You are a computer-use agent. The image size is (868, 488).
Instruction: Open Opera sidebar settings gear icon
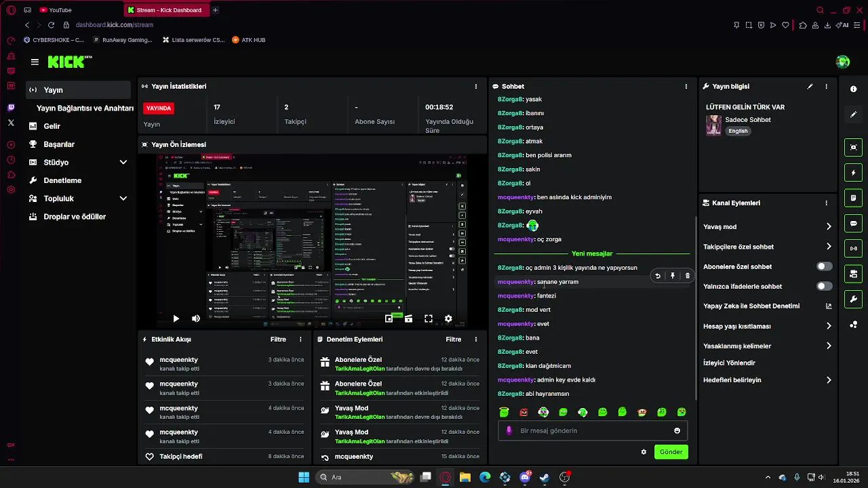pyautogui.click(x=11, y=190)
